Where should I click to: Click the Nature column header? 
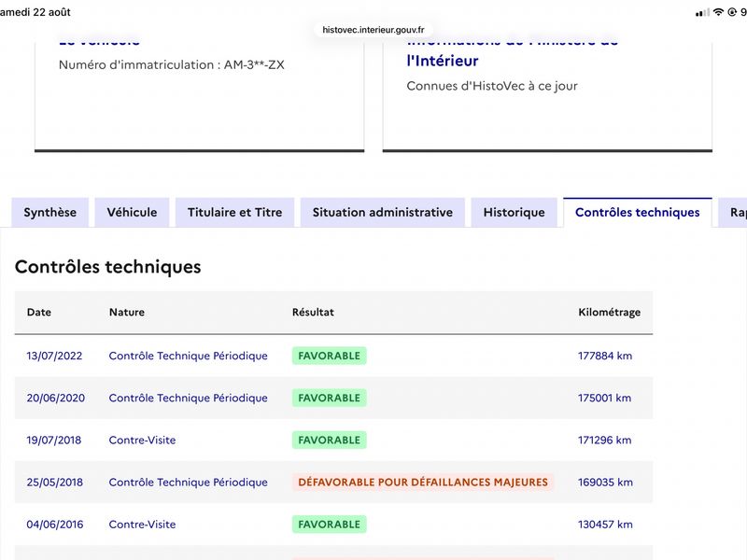tap(127, 313)
